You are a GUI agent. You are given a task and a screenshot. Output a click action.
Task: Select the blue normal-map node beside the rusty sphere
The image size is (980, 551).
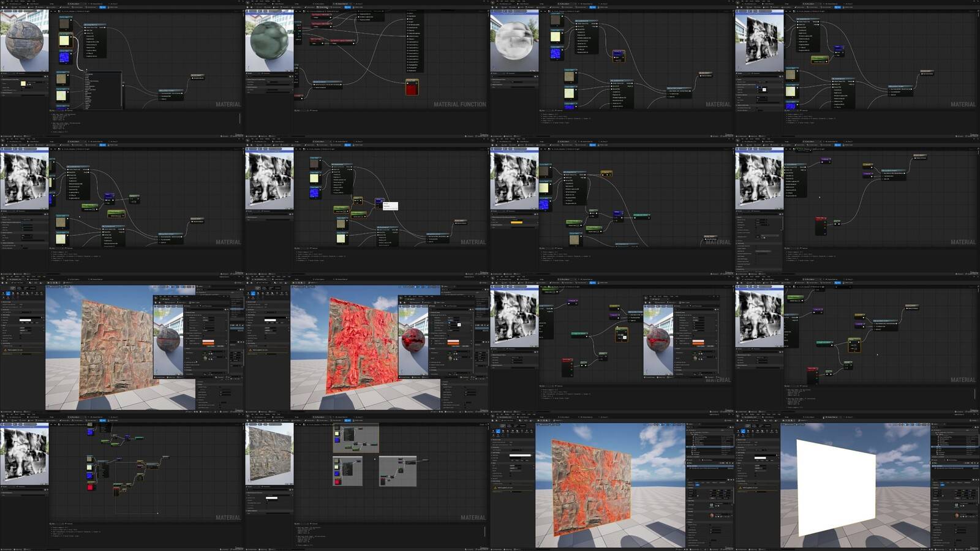(64, 58)
